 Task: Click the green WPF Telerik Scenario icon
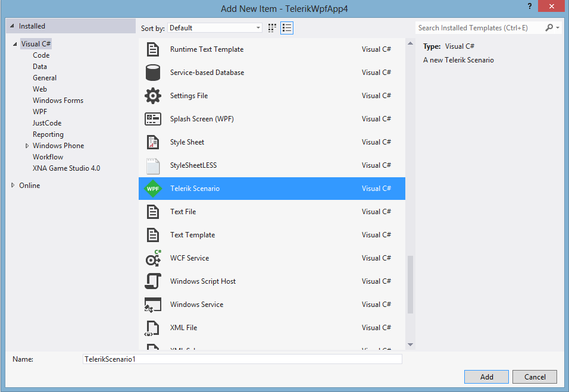click(x=153, y=189)
